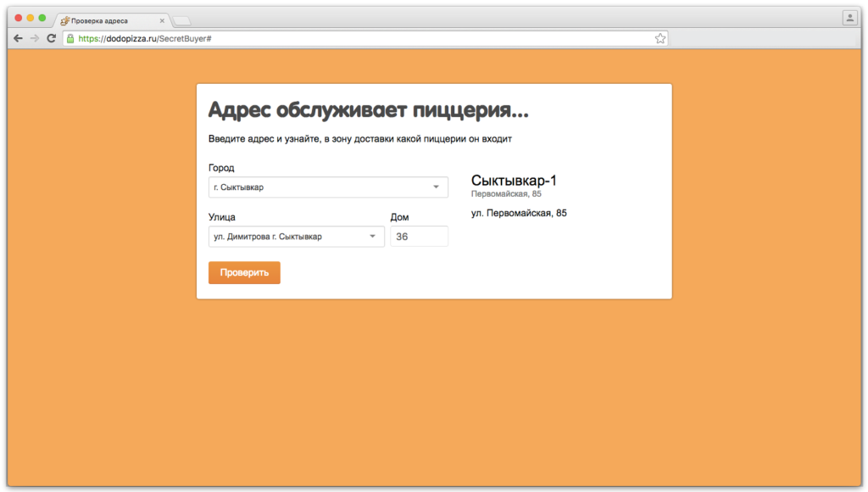Click the browser forward arrow
The width and height of the screenshot is (868, 492).
click(x=35, y=38)
